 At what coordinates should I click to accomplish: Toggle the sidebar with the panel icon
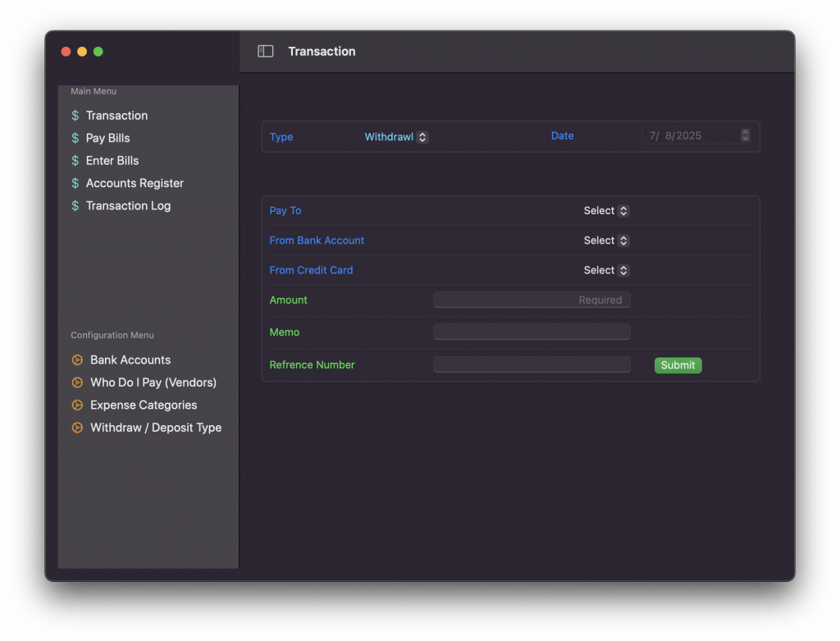tap(265, 52)
